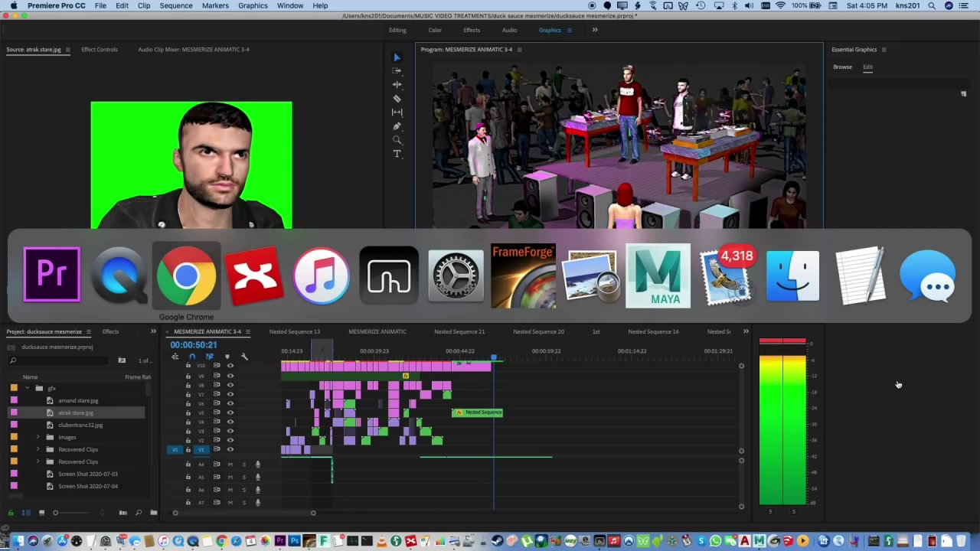This screenshot has height=551, width=980.
Task: Switch to TextEdit in app switcher
Action: tap(860, 275)
